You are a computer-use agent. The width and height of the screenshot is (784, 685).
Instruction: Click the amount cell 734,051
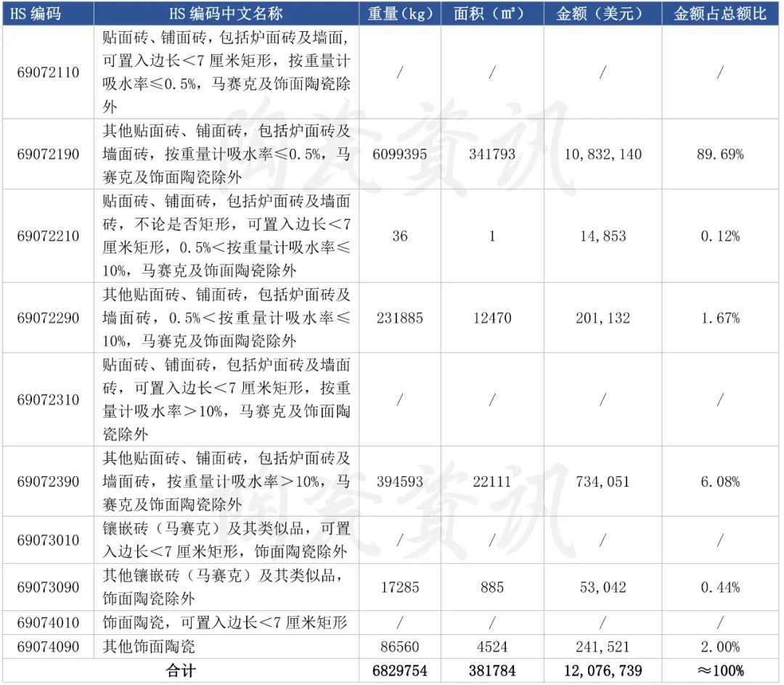(x=603, y=482)
